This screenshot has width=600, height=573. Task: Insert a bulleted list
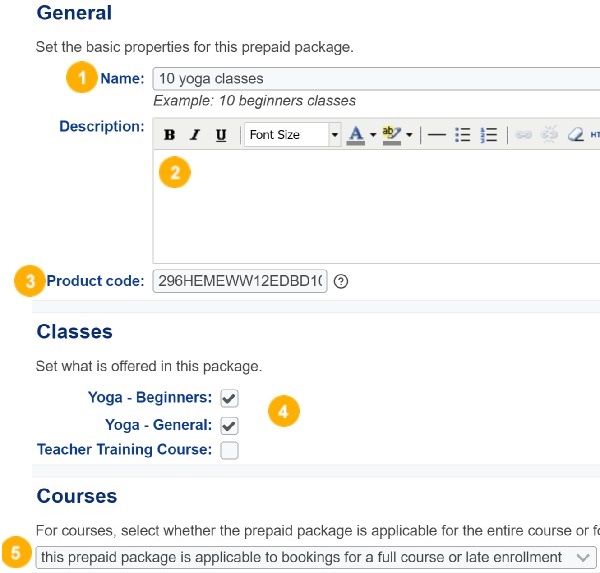pyautogui.click(x=463, y=135)
